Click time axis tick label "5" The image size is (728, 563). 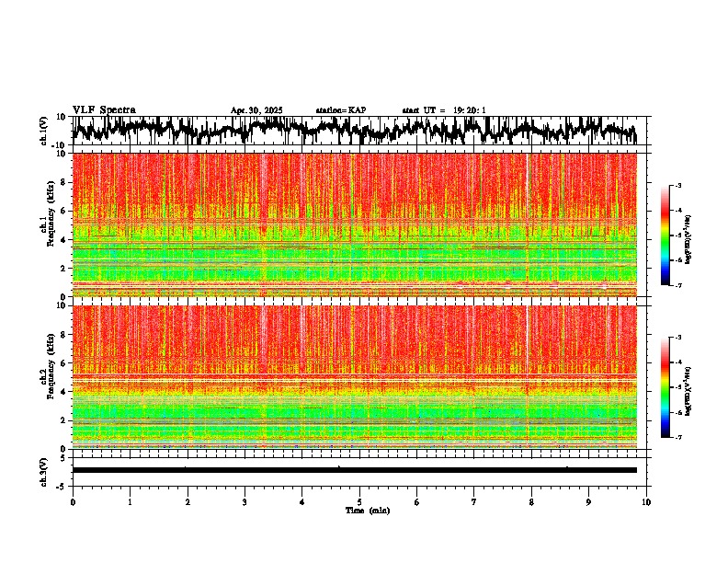tap(359, 502)
